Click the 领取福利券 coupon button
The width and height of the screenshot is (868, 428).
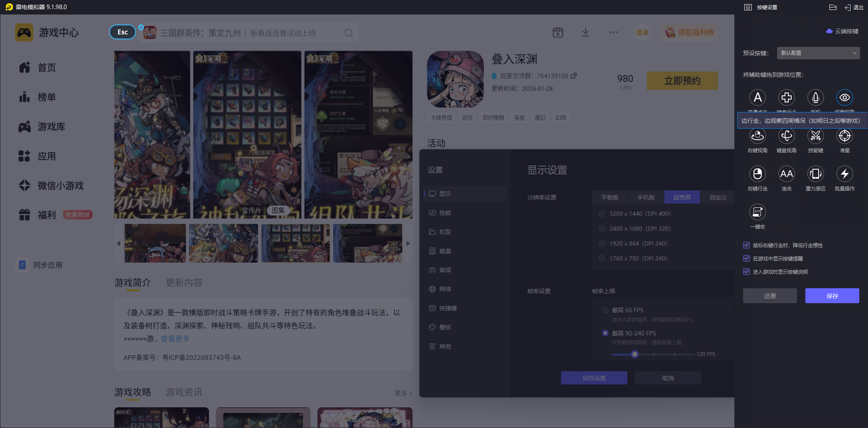tap(689, 32)
